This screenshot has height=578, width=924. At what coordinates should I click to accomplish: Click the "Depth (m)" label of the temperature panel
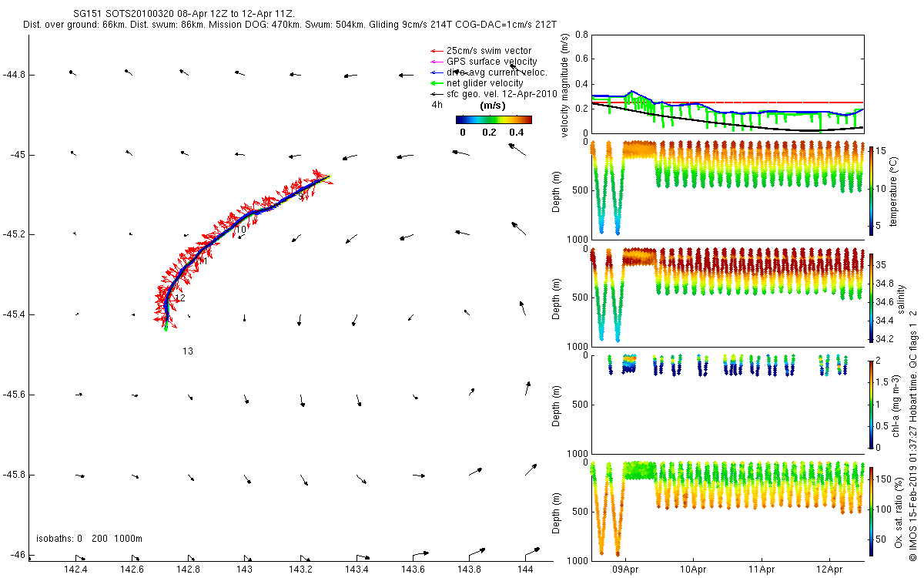(556, 191)
